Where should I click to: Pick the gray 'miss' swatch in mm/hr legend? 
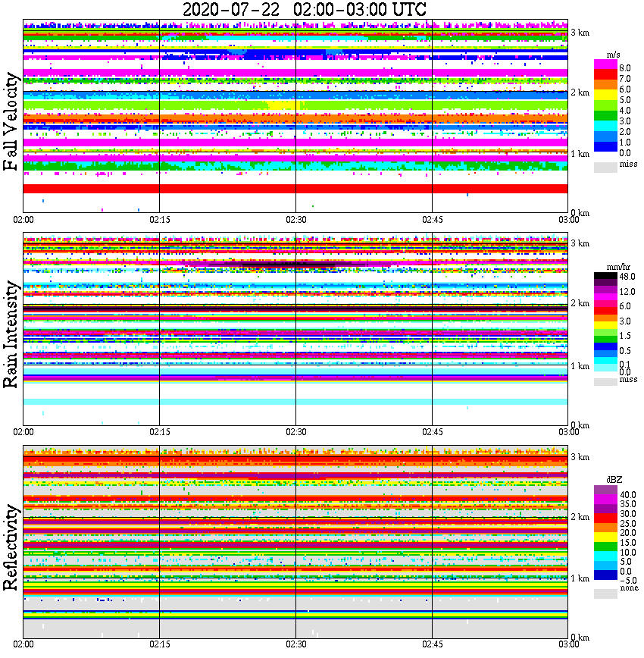coord(605,381)
